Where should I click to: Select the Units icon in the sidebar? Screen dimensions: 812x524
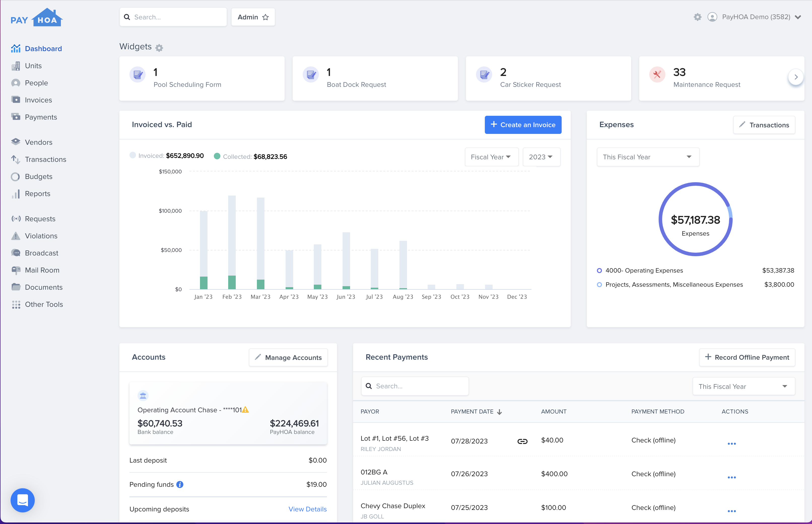tap(16, 66)
